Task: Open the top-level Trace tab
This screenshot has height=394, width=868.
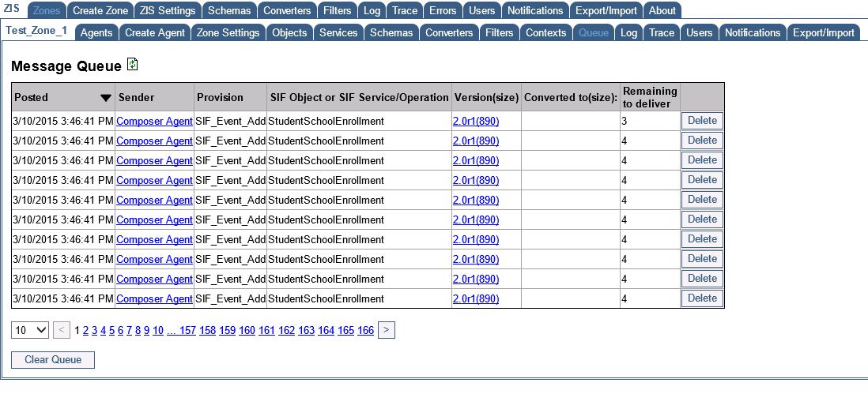Action: pos(405,10)
